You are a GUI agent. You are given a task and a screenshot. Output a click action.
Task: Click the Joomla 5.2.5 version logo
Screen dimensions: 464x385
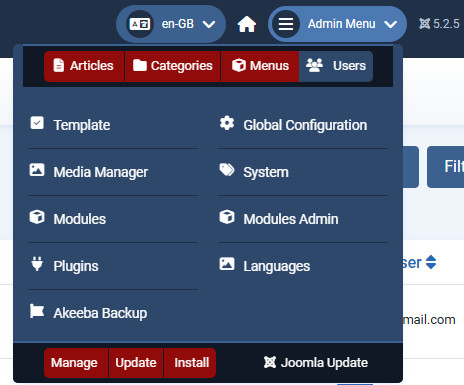click(424, 24)
